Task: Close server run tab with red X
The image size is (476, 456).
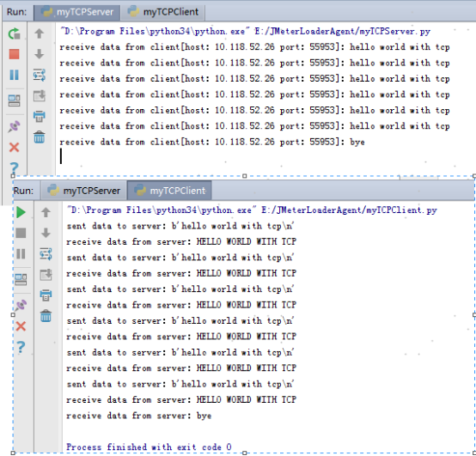Action: pos(14,148)
